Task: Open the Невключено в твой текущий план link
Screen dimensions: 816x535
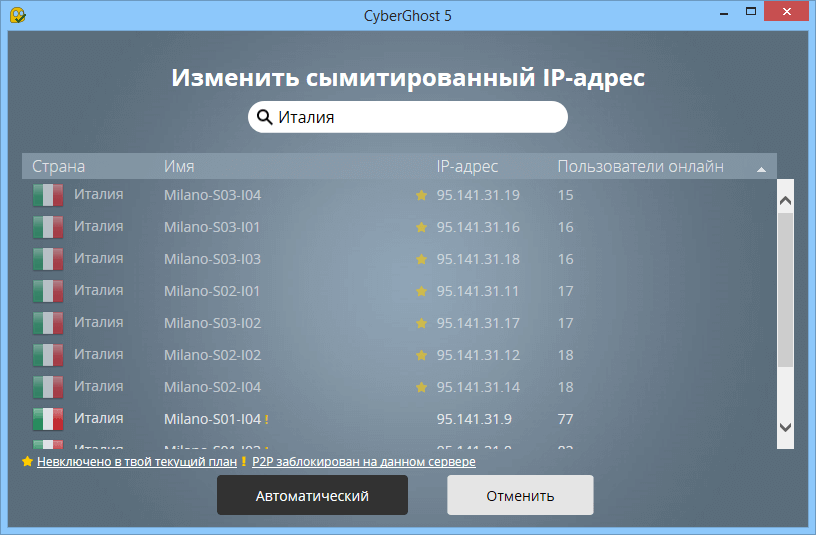Action: coord(136,462)
